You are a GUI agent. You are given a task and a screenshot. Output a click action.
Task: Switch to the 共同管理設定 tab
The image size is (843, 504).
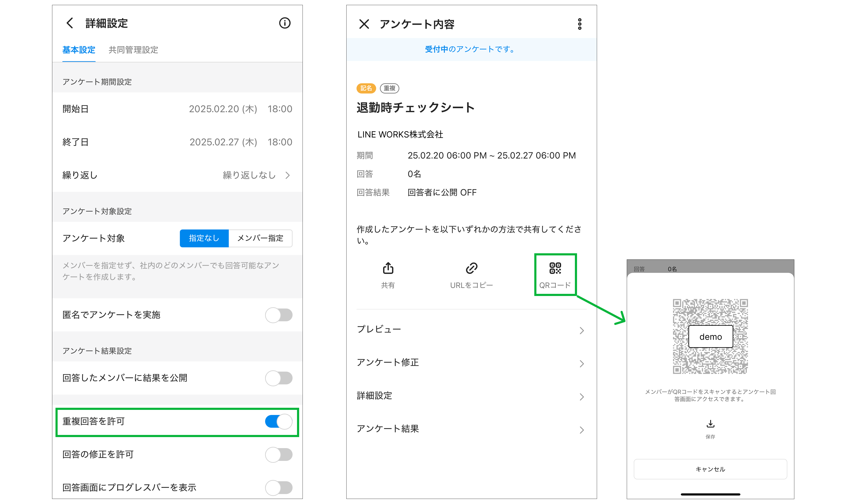(x=133, y=50)
